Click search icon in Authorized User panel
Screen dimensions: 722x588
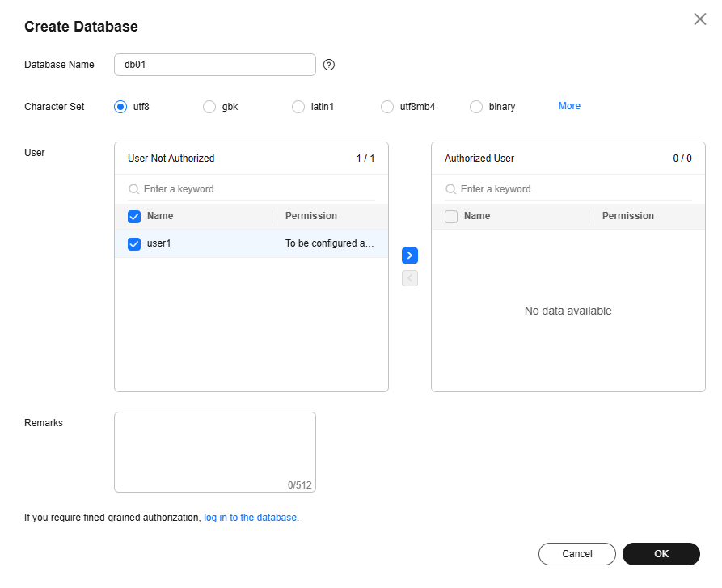[450, 189]
